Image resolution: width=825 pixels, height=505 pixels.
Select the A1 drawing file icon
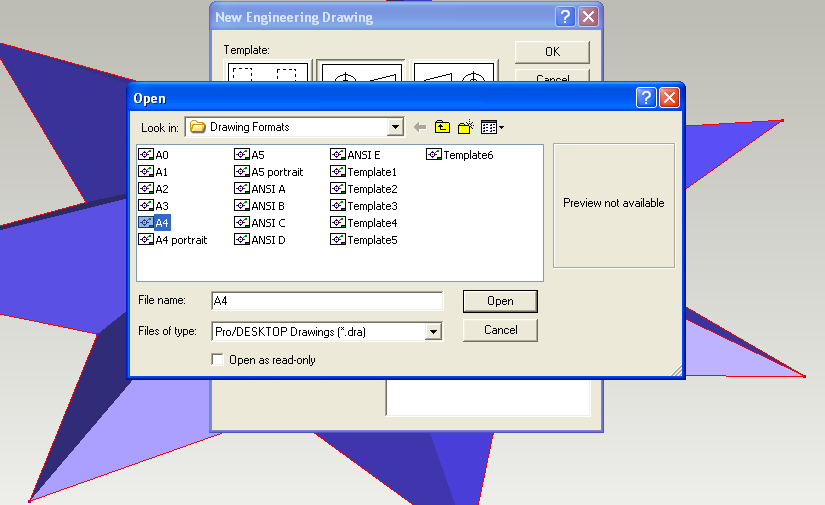coord(146,171)
